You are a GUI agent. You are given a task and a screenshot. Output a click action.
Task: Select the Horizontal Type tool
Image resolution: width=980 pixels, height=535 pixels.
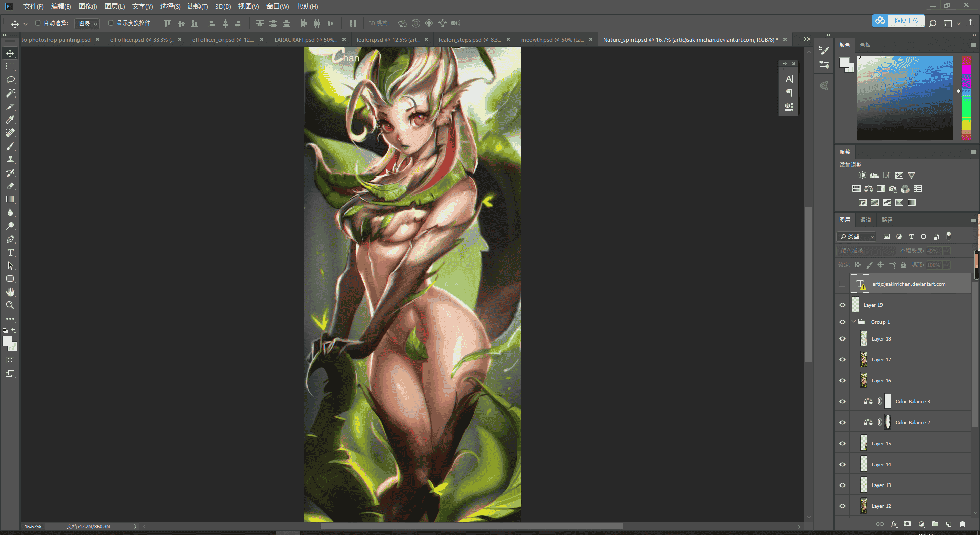10,252
